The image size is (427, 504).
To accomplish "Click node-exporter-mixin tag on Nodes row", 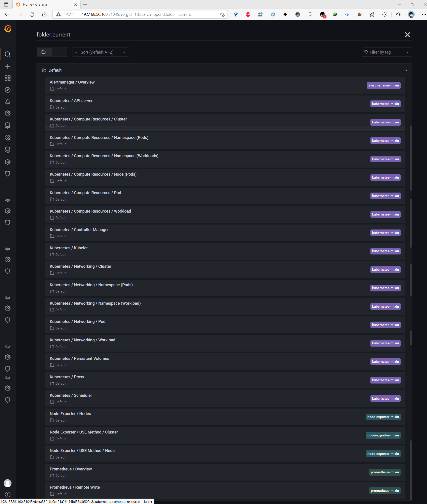I will tap(383, 417).
